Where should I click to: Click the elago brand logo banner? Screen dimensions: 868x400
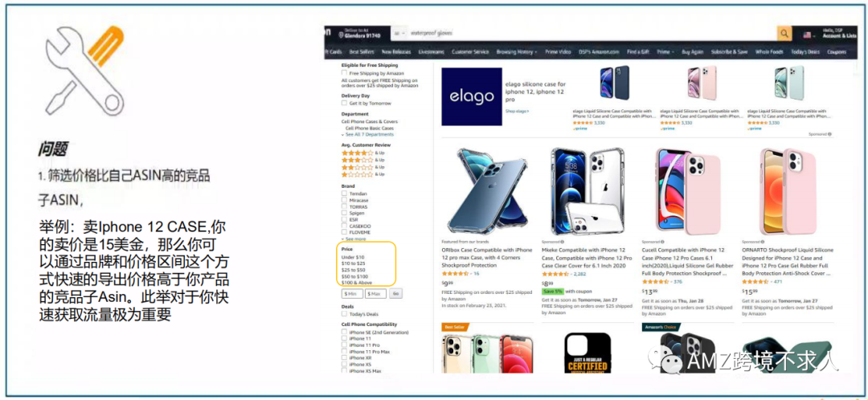472,97
